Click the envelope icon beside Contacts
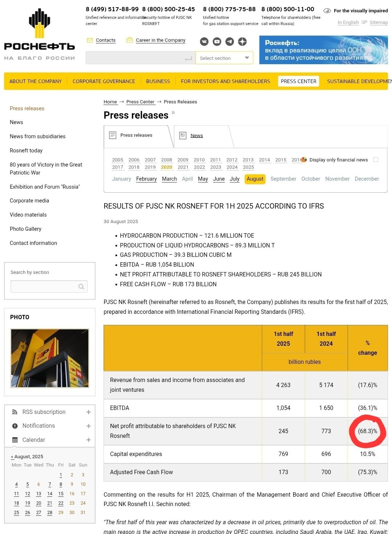 pyautogui.click(x=90, y=40)
